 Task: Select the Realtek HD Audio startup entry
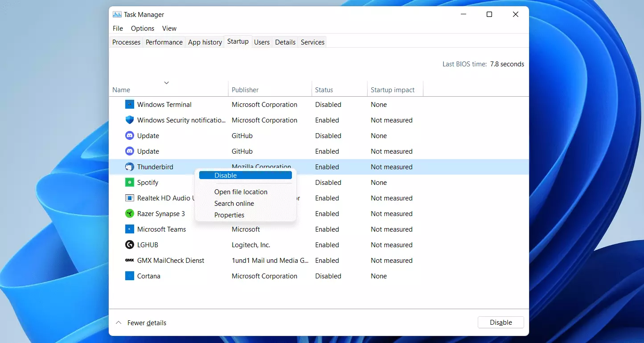[169, 198]
